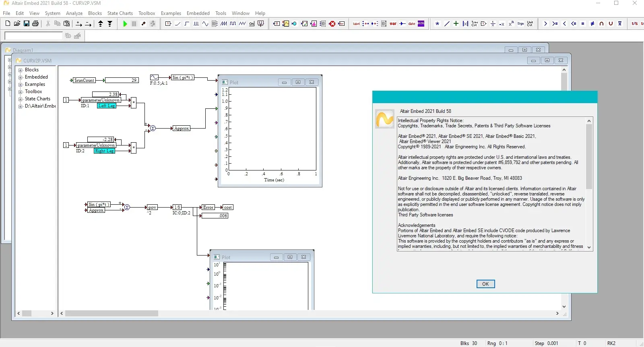
Task: Expand the Blocks tree node
Action: 21,70
